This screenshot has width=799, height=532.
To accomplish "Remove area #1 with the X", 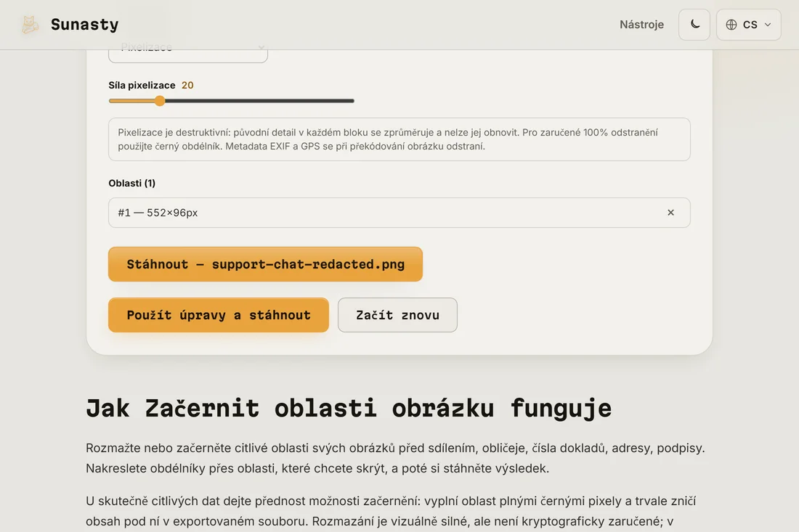I will tap(670, 212).
